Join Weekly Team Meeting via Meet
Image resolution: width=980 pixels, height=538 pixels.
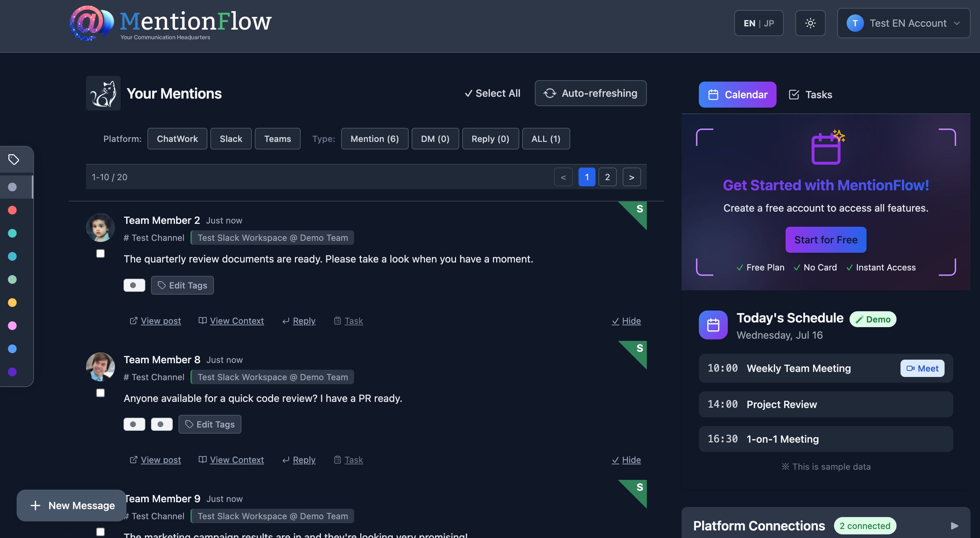pos(922,368)
